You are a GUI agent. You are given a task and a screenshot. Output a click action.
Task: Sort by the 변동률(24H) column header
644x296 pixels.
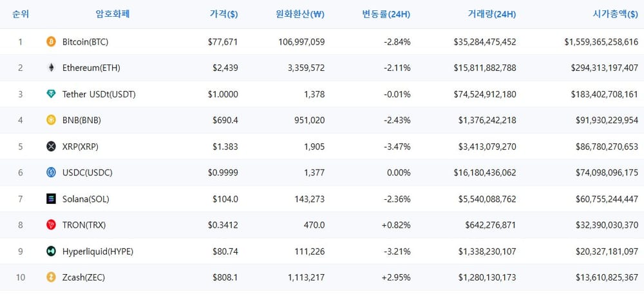(386, 14)
